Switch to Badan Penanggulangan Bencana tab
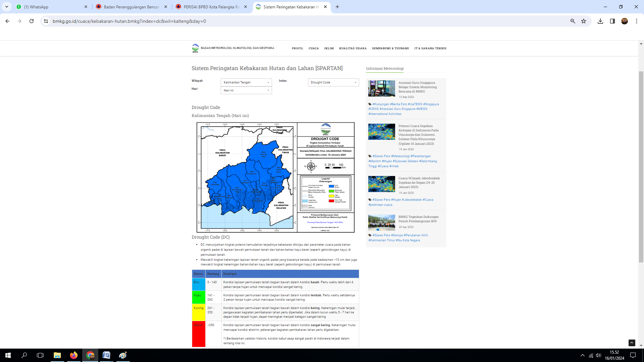 click(131, 7)
